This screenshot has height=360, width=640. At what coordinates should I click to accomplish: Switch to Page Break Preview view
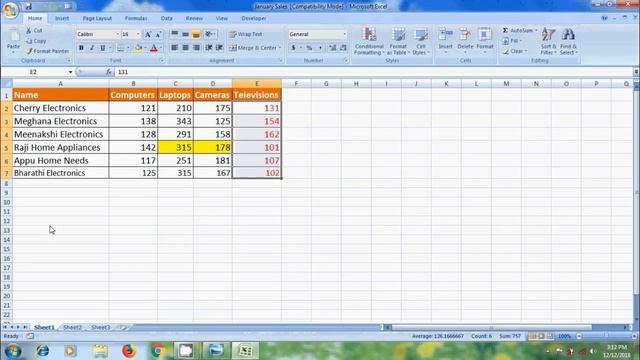(x=550, y=336)
